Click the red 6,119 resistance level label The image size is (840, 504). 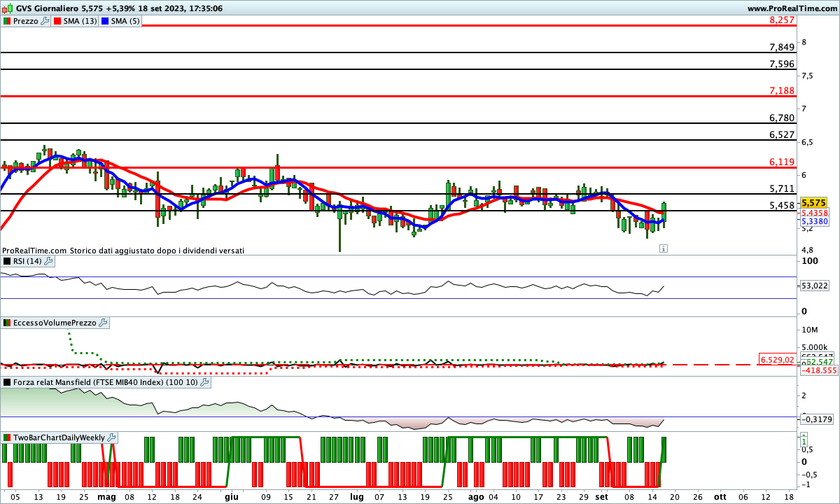coord(781,162)
